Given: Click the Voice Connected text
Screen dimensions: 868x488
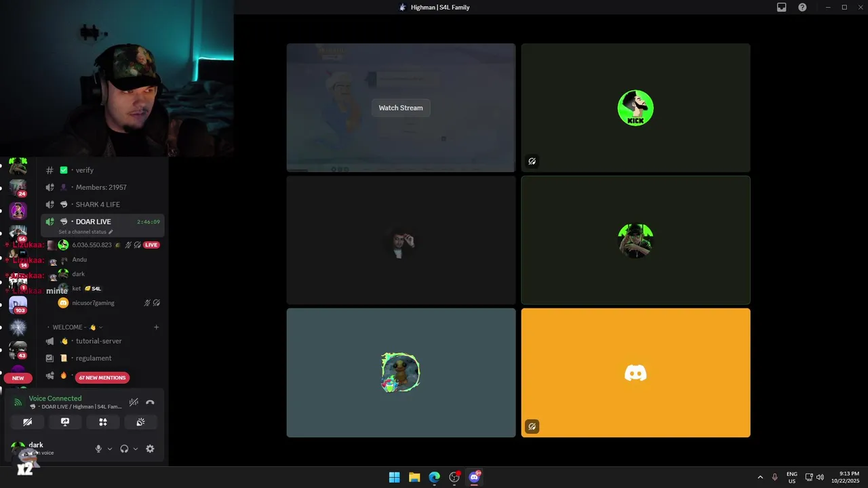Looking at the screenshot, I should 55,399.
